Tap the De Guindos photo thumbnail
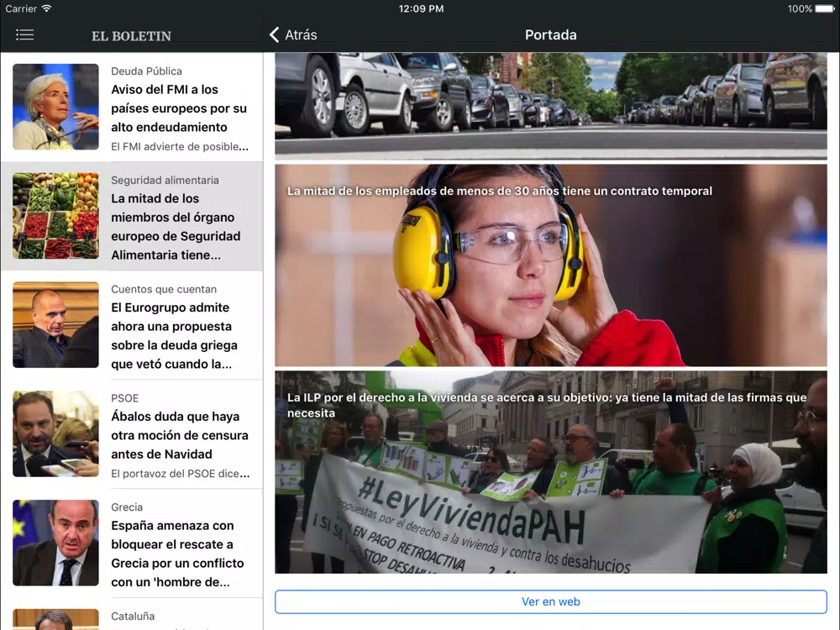Screen dimensions: 840x630 [55, 543]
